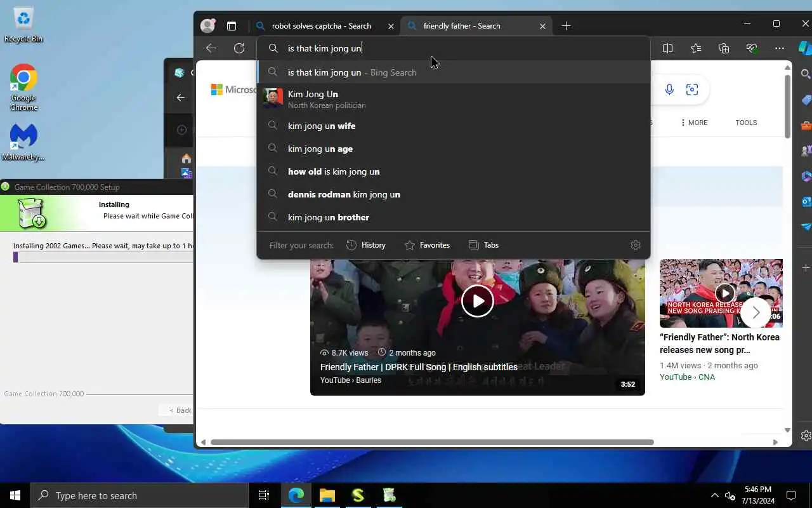The width and height of the screenshot is (812, 508).
Task: Filter suggestions by Tabs
Action: tap(483, 245)
